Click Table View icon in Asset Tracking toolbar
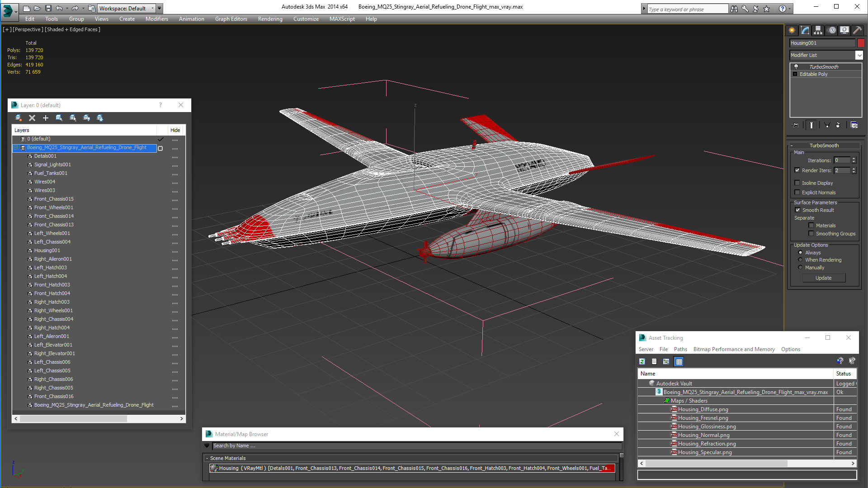868x488 pixels. pos(679,361)
